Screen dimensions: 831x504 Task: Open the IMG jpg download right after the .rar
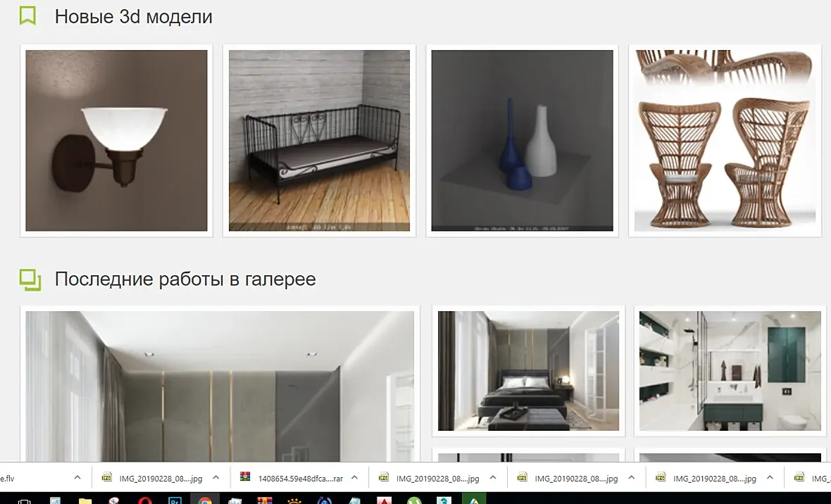[438, 478]
